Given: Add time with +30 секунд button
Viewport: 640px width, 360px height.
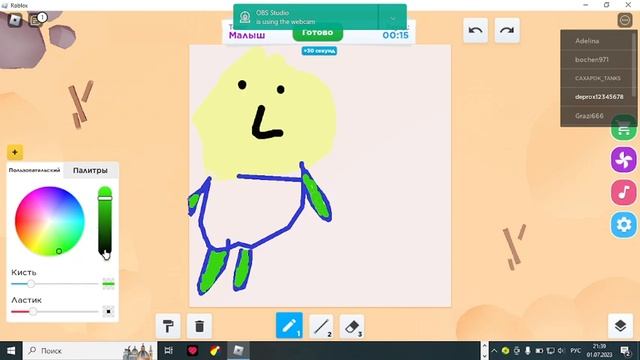Looking at the screenshot, I should (x=319, y=51).
